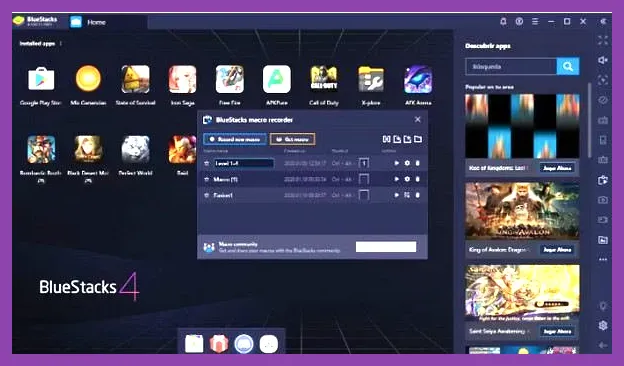Open settings for Level 1-4 macro
Image resolution: width=624 pixels, height=366 pixels.
tap(407, 163)
